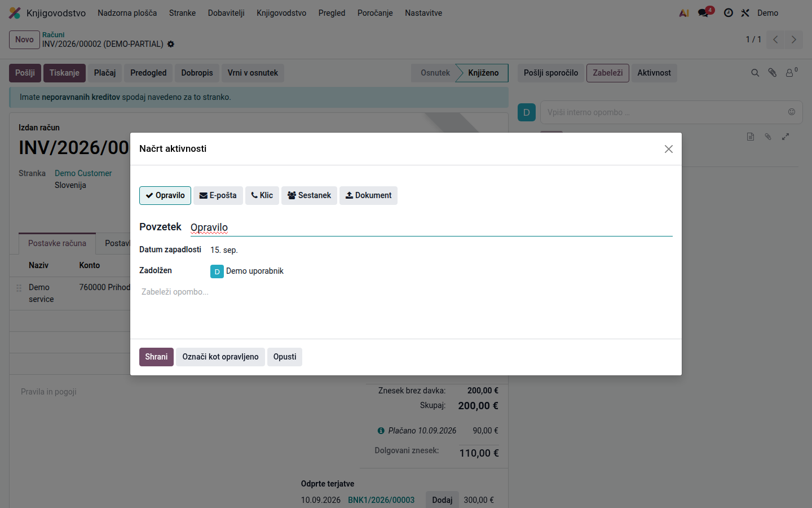The image size is (812, 508).
Task: Select the Opravilo activity type
Action: pos(165,195)
